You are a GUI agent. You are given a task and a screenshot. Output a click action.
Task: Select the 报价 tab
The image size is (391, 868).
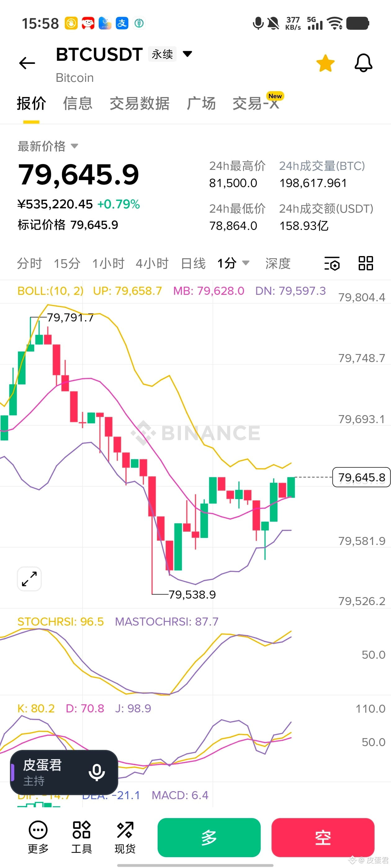click(x=31, y=104)
